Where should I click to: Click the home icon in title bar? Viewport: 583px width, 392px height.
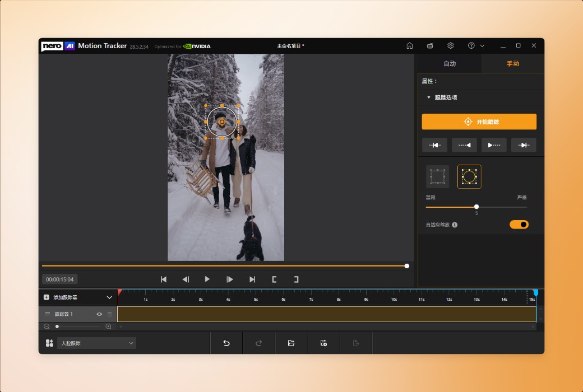point(410,46)
